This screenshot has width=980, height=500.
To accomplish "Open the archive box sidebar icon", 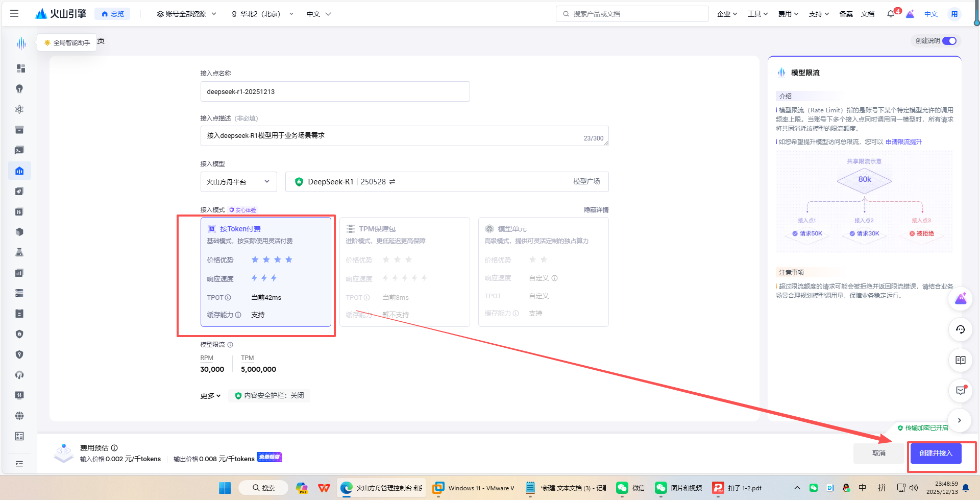I will (x=19, y=130).
